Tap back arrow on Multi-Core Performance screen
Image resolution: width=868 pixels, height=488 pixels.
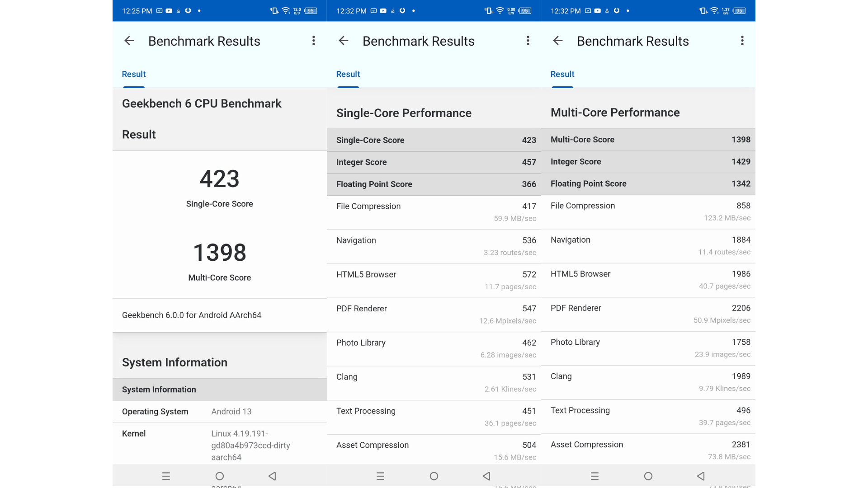558,41
